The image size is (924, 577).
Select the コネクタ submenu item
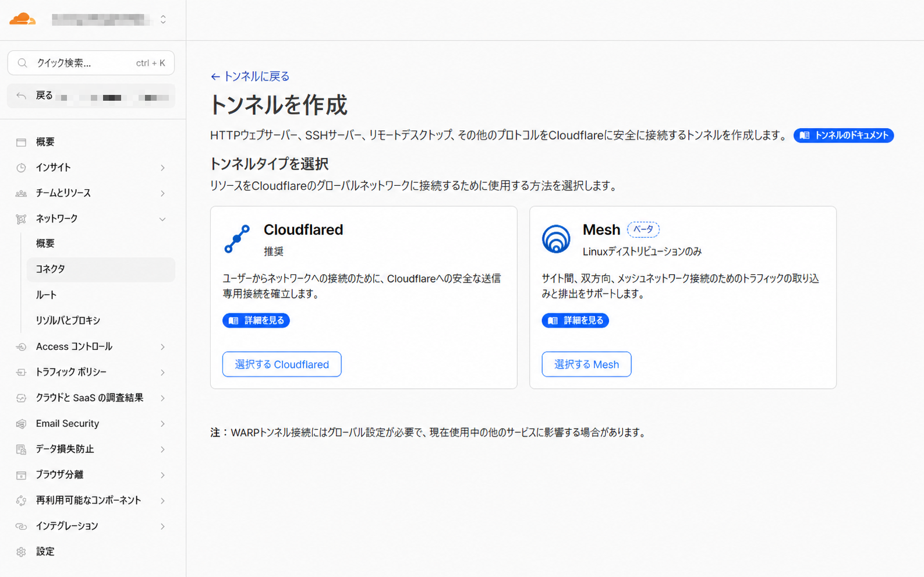[x=101, y=269]
